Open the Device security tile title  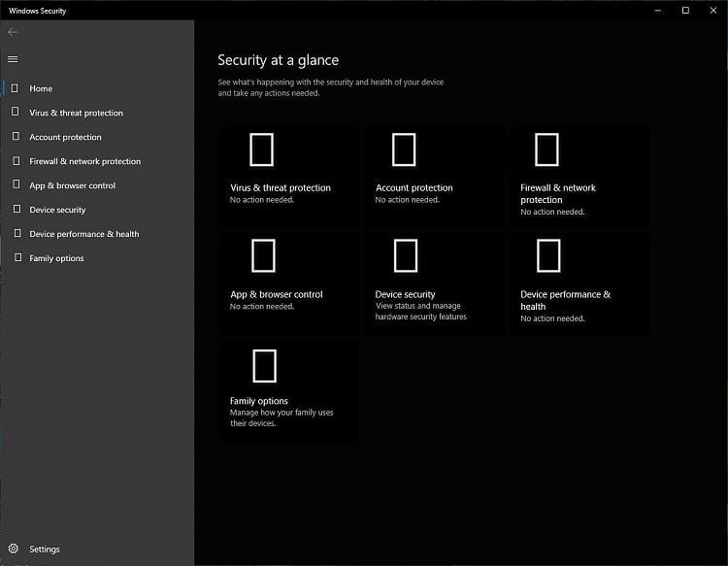(x=405, y=294)
